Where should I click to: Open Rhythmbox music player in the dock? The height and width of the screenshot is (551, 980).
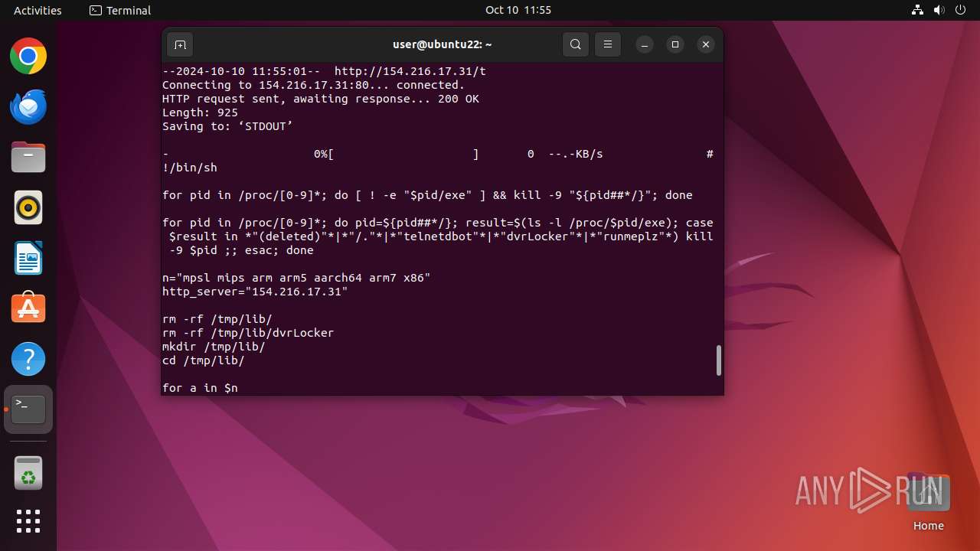coord(28,208)
